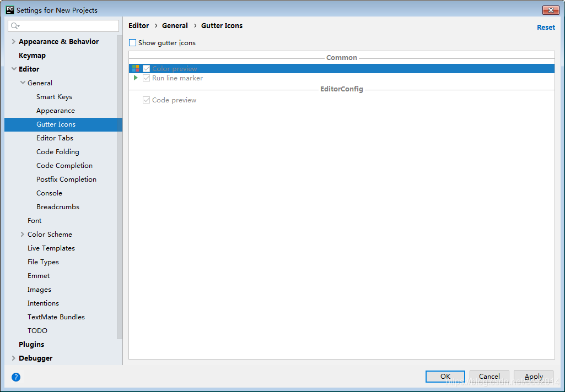Select Gutter Icons in the tree
The width and height of the screenshot is (565, 392).
pyautogui.click(x=56, y=124)
